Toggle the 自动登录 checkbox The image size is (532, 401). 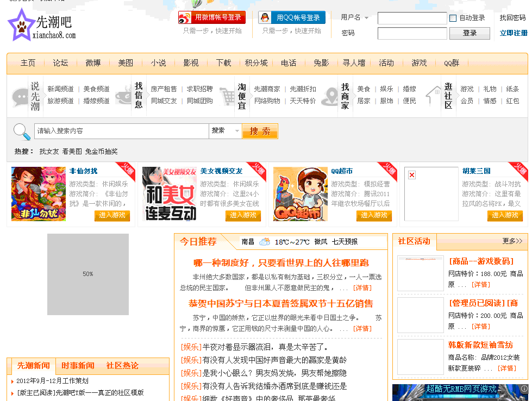click(x=453, y=18)
